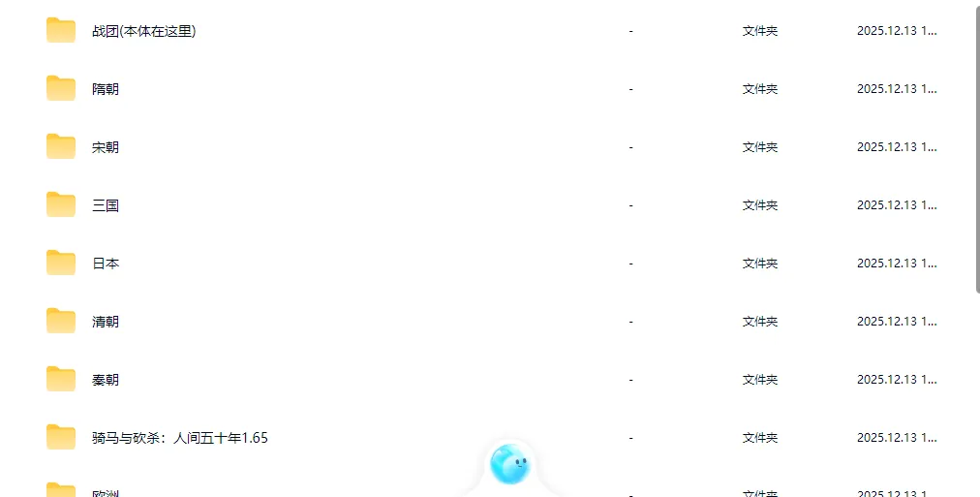Select the folder name 日本
Image resolution: width=980 pixels, height=497 pixels.
(105, 264)
